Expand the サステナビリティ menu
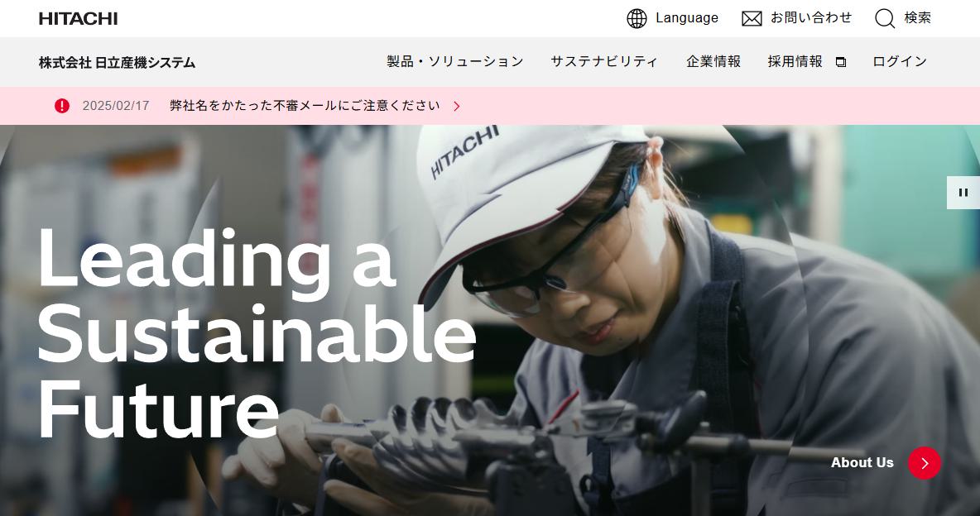Viewport: 980px width, 516px height. tap(603, 61)
